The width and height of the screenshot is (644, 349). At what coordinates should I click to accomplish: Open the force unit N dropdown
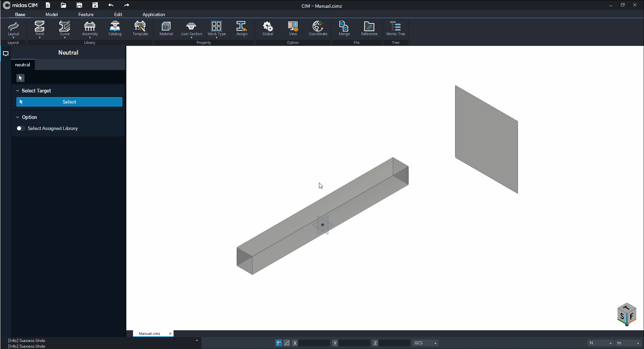[x=600, y=343]
